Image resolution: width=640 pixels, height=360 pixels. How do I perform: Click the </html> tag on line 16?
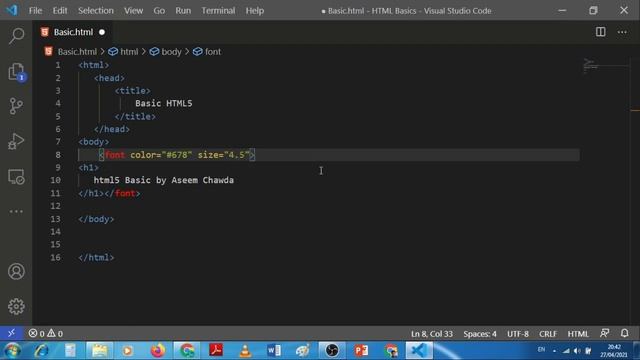[x=96, y=257]
